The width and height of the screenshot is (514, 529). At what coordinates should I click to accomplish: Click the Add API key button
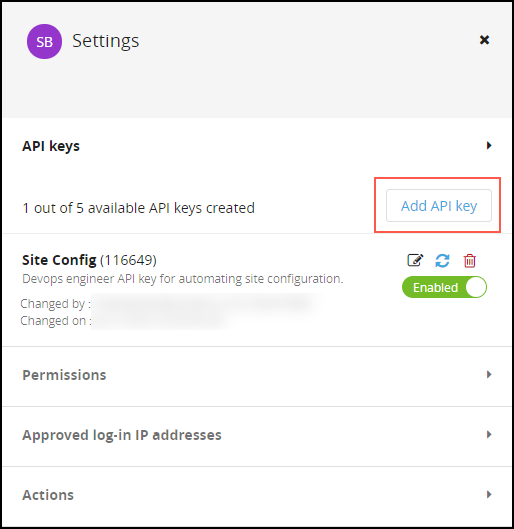pos(439,205)
